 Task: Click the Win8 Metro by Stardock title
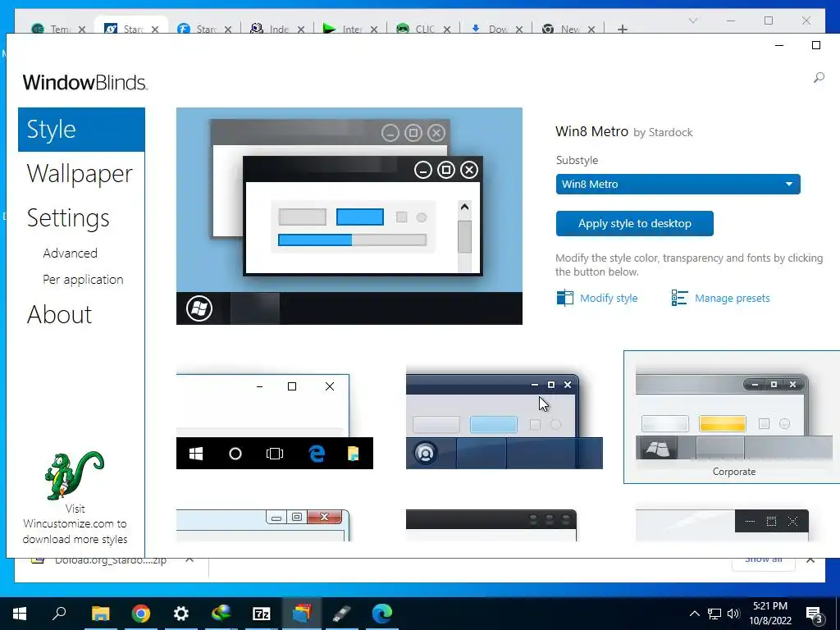623,132
